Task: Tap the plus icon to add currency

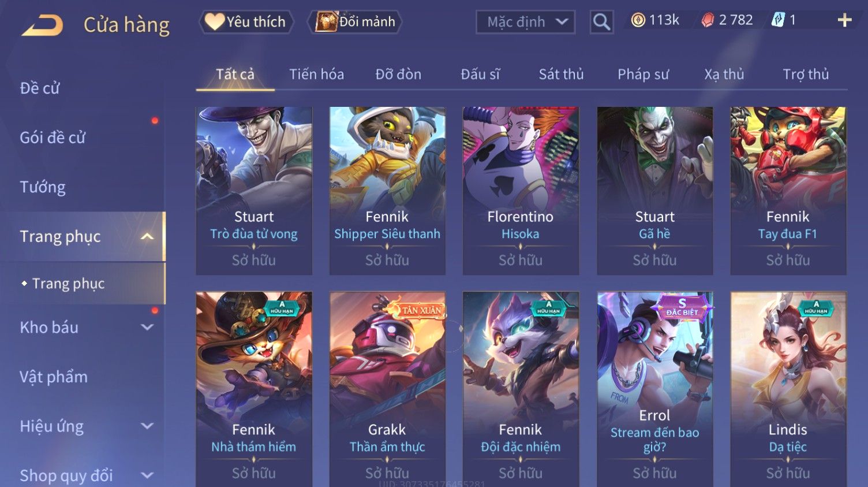Action: (x=844, y=20)
